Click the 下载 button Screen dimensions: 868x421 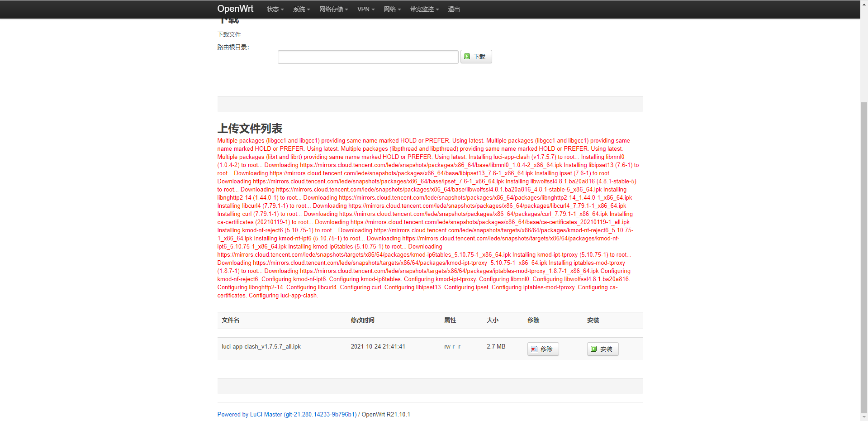coord(476,57)
